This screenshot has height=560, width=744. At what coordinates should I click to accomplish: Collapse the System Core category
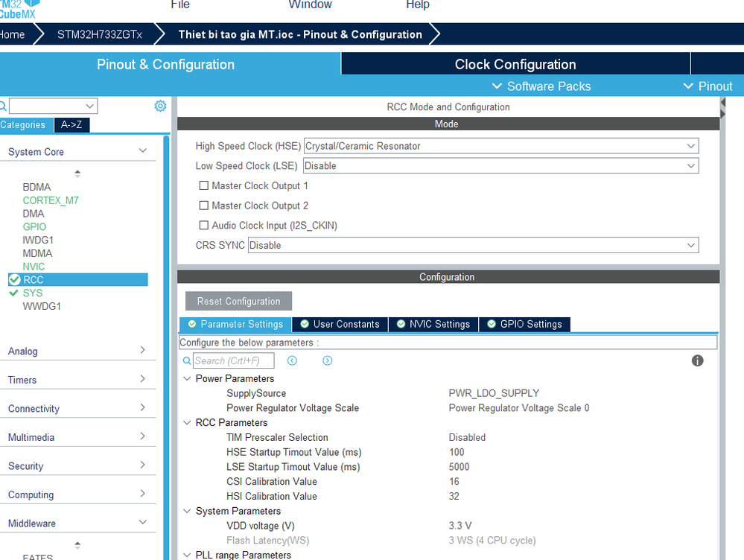click(x=142, y=151)
